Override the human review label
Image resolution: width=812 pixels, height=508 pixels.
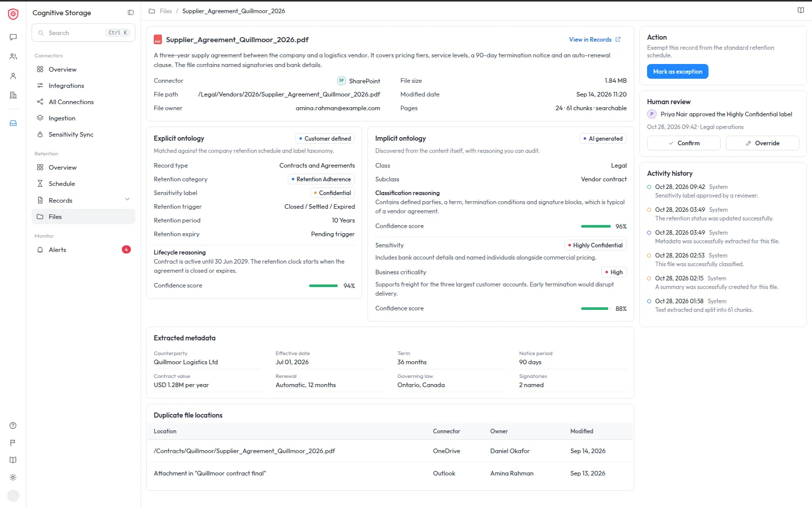tap(762, 143)
